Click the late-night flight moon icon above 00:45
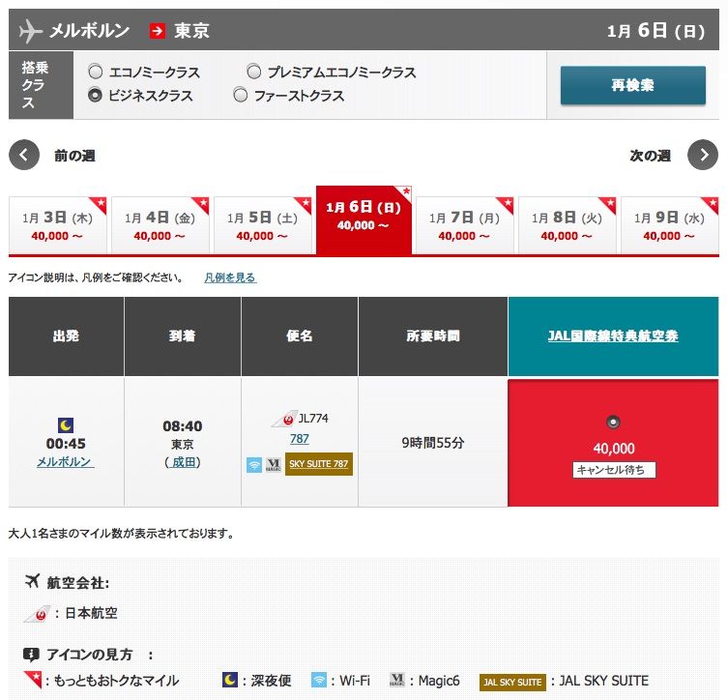This screenshot has width=728, height=700. 66,425
